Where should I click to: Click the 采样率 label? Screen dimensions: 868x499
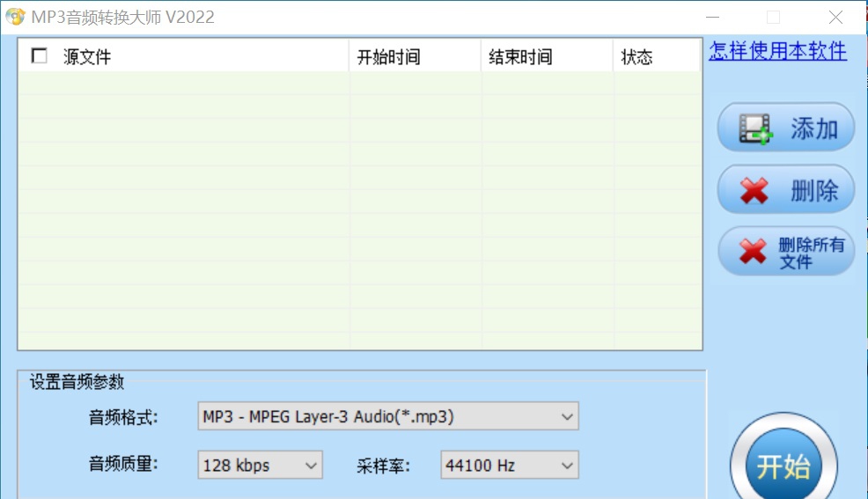383,466
